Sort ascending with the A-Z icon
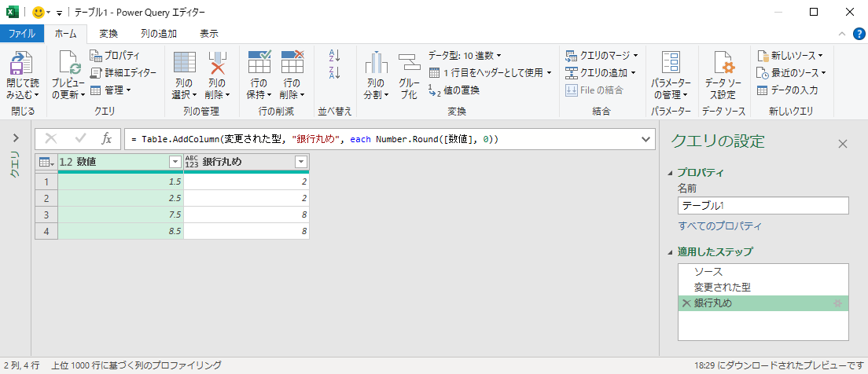 334,55
